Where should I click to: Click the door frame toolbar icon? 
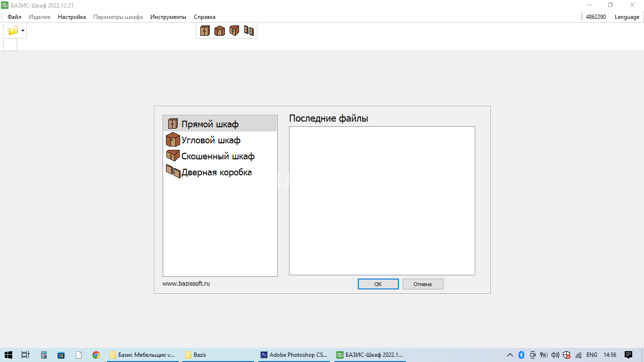tap(248, 31)
